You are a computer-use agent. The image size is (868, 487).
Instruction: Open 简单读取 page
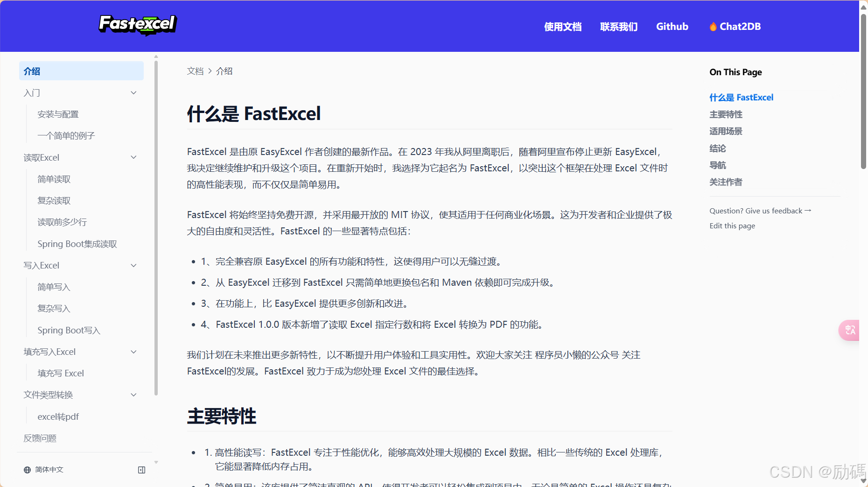pyautogui.click(x=54, y=179)
